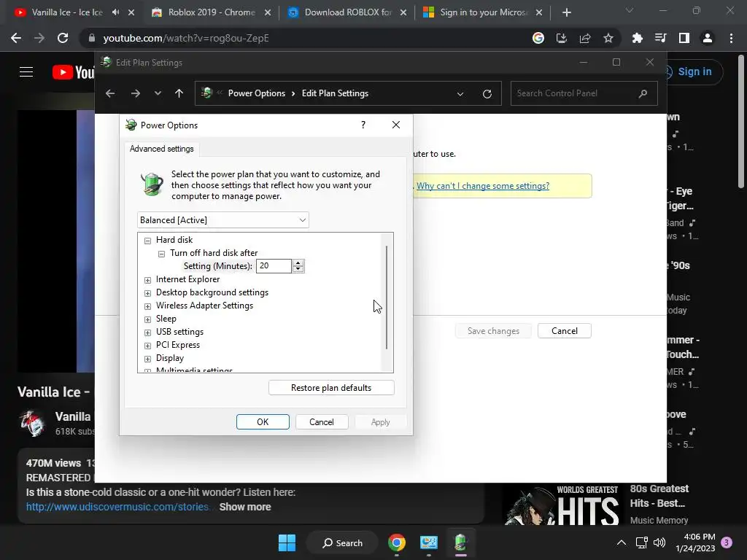Click Show more in video description
The height and width of the screenshot is (560, 747).
(x=245, y=507)
